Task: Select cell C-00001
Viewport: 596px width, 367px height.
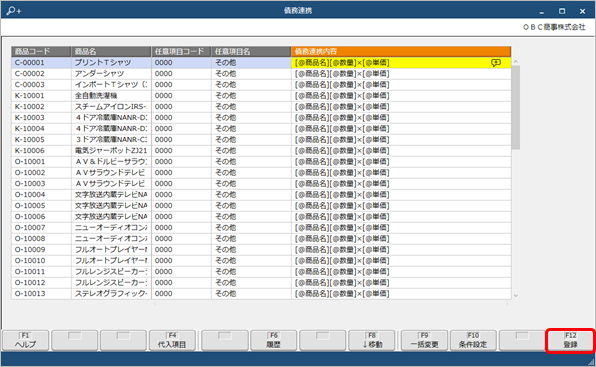Action: pos(41,63)
